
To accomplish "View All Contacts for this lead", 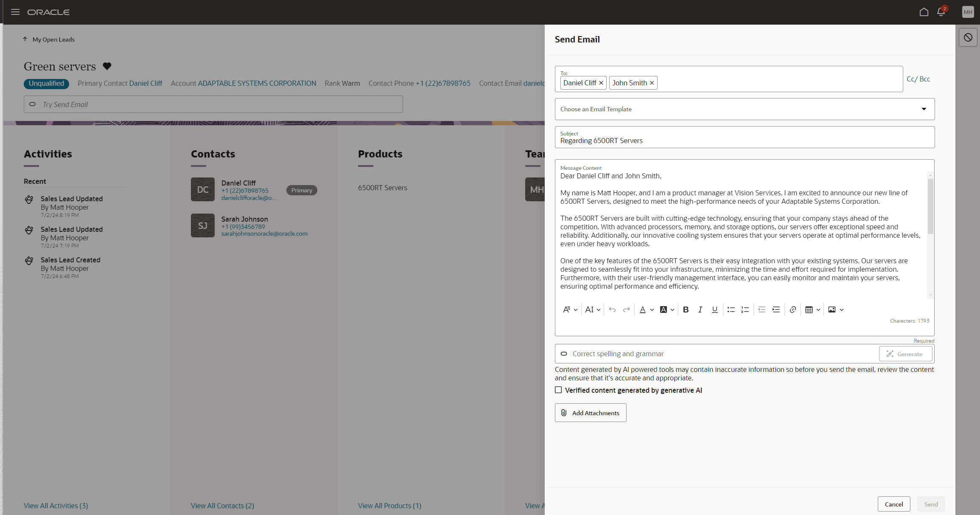I will [222, 506].
